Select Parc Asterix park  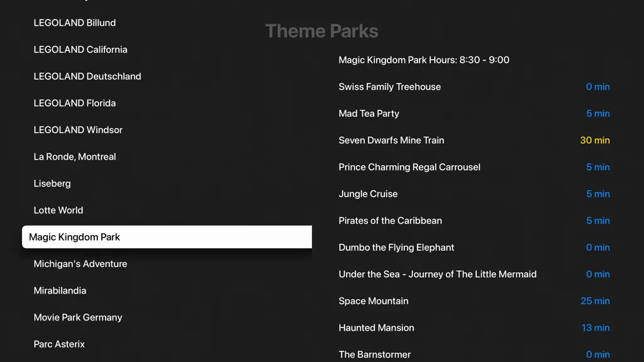167,344
